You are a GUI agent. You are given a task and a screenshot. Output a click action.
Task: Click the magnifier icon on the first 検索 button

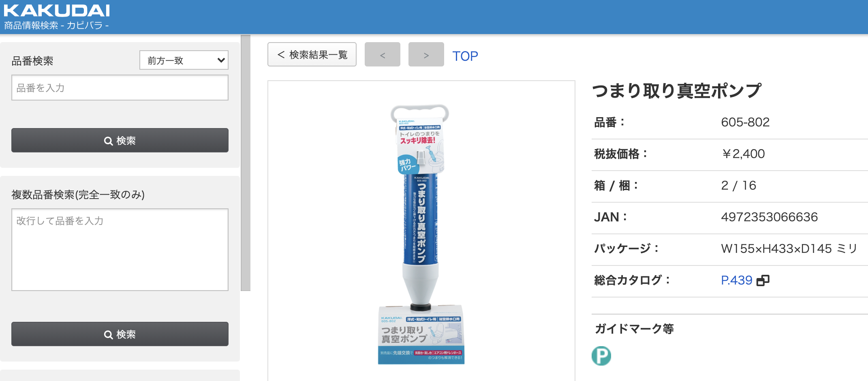[108, 141]
